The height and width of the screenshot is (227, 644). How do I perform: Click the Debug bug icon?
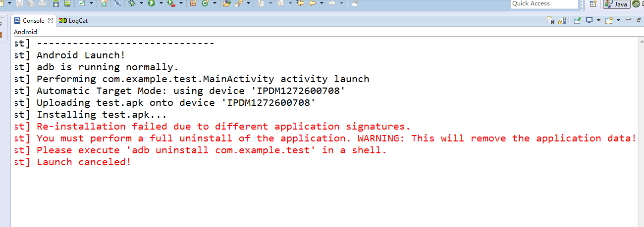(x=131, y=3)
